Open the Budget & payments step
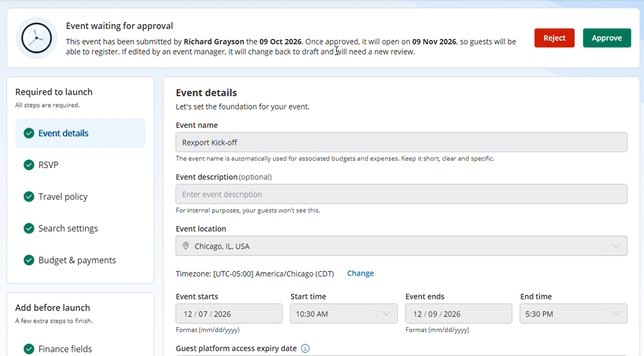The width and height of the screenshot is (644, 356). 80,260
